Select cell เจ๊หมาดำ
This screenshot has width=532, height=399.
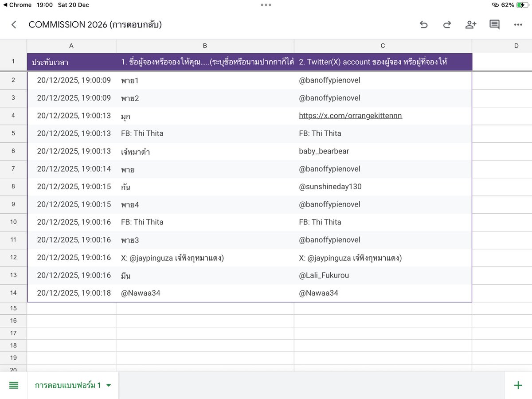205,151
